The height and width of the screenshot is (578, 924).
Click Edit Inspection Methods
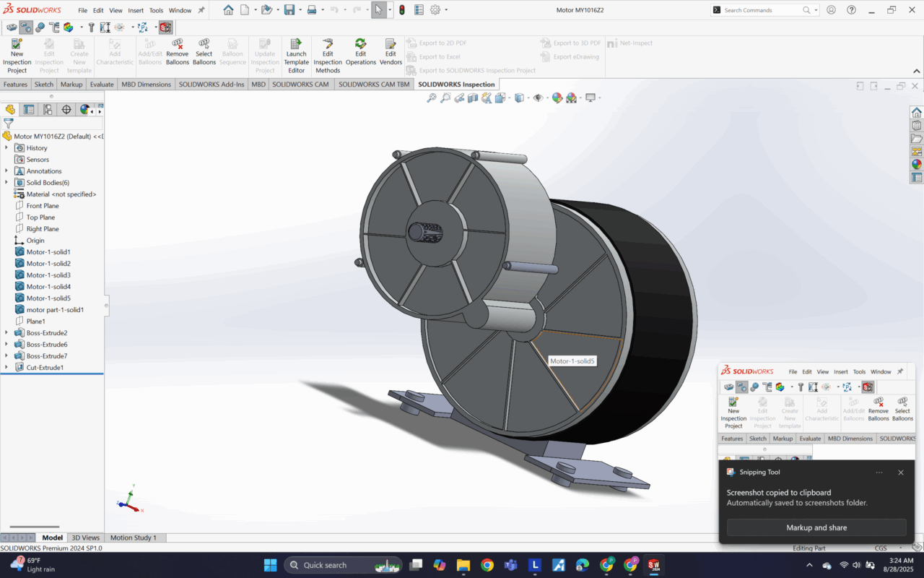click(x=328, y=56)
